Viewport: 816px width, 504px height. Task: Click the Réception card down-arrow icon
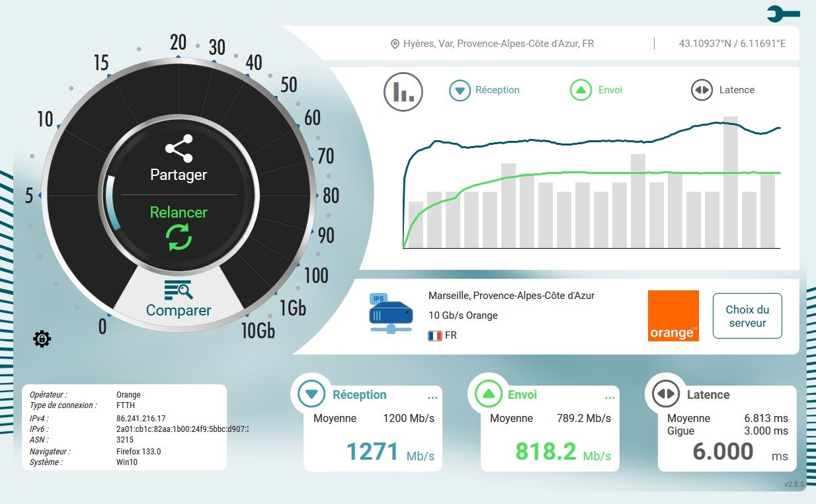click(x=311, y=395)
